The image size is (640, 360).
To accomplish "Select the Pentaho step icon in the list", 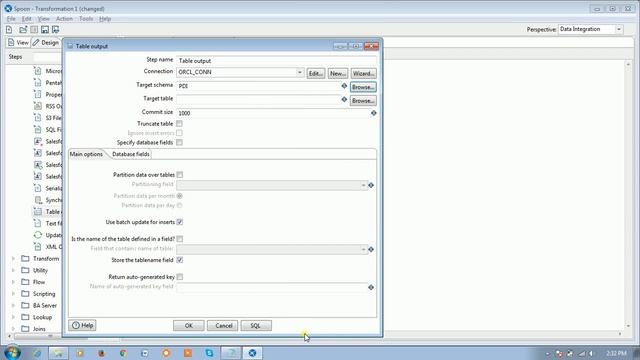I will click(38, 83).
